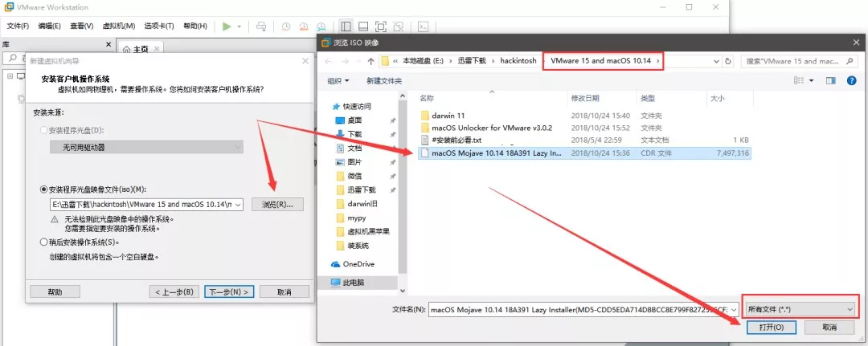Screen dimensions: 868x346
Task: Open the 帮助(H) menu
Action: pyautogui.click(x=194, y=26)
